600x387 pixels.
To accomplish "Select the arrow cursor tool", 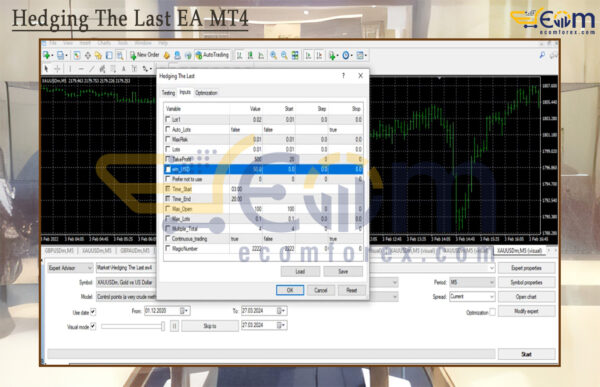I will (46, 69).
